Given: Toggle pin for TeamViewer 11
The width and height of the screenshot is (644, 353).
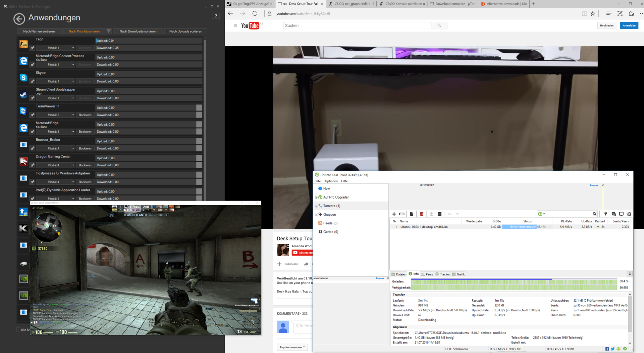Looking at the screenshot, I should (x=33, y=115).
